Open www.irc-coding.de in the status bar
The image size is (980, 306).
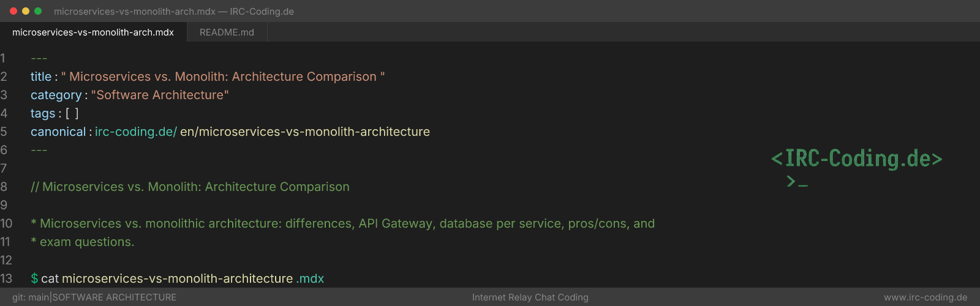(925, 297)
